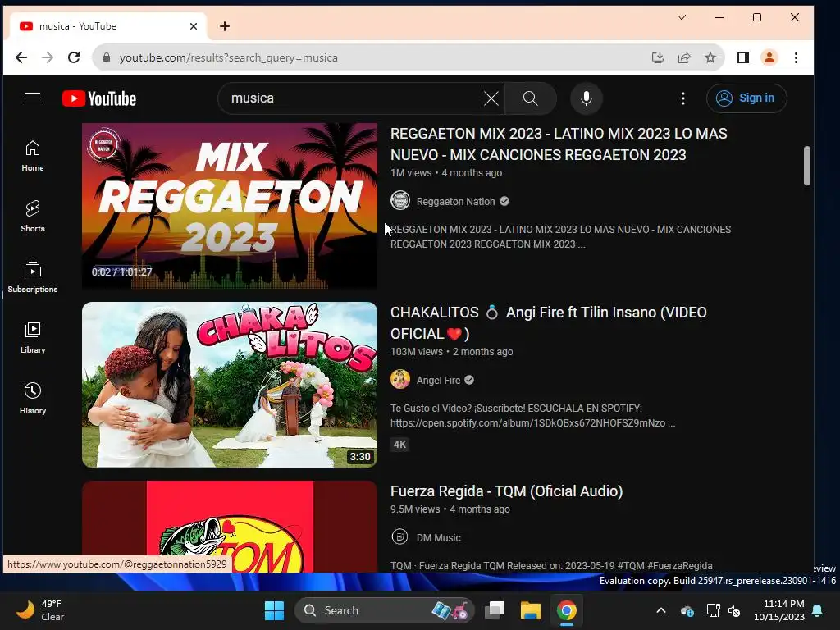The height and width of the screenshot is (630, 840).
Task: Click the Reggaeton Nation channel avatar
Action: click(400, 201)
